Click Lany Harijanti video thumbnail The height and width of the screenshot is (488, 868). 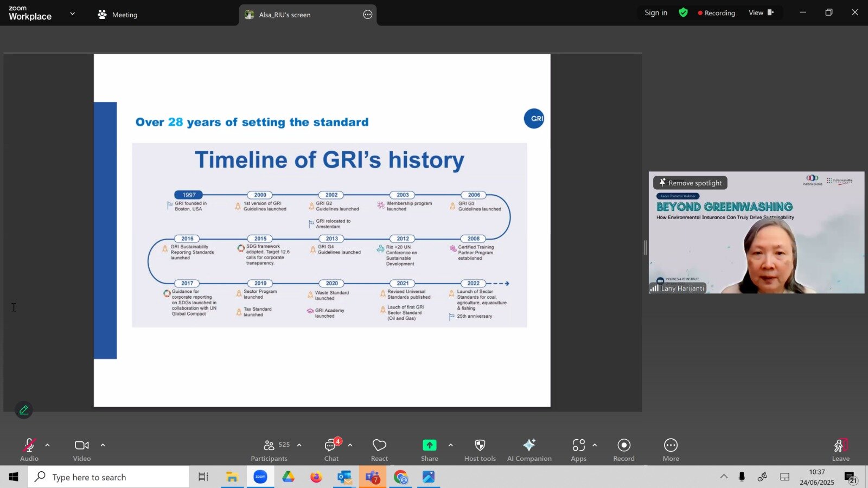(x=756, y=233)
